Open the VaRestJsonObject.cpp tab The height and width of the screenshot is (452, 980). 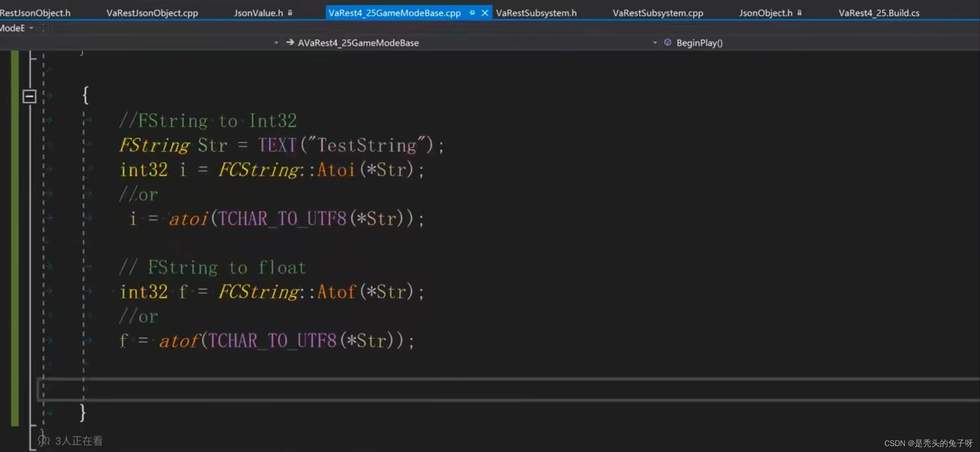(152, 13)
